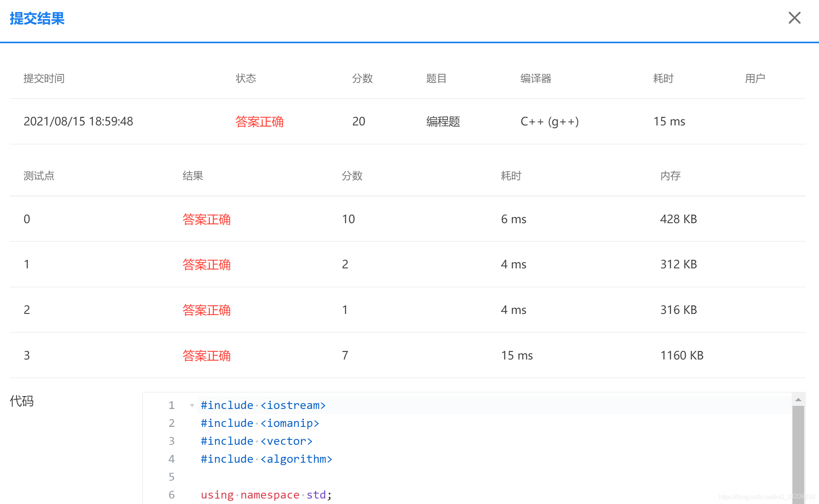The height and width of the screenshot is (504, 819).
Task: Click submission time 2021/08/15 18:59:48
Action: pyautogui.click(x=78, y=122)
